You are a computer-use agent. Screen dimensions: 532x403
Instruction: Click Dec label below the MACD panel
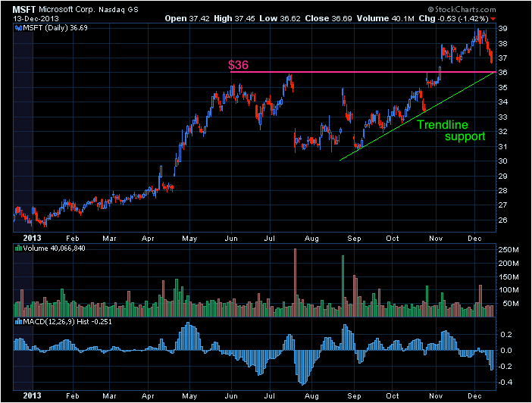click(x=474, y=396)
